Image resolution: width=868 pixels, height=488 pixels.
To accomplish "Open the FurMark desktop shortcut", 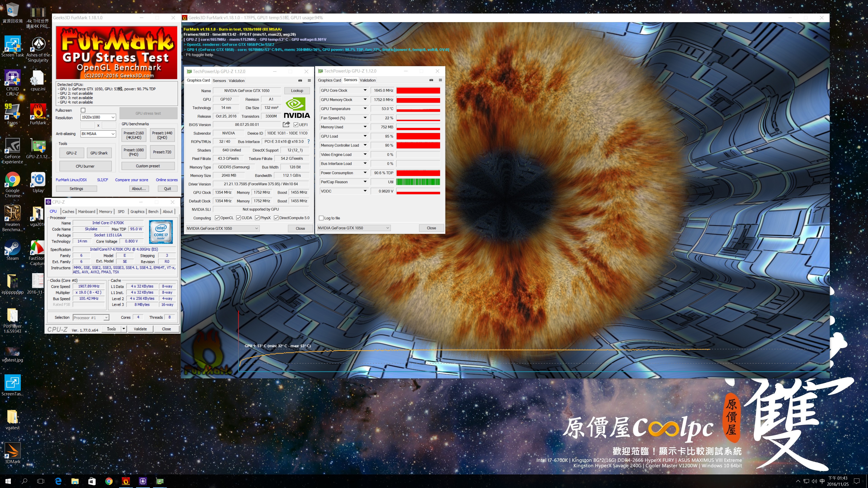I will coord(38,114).
